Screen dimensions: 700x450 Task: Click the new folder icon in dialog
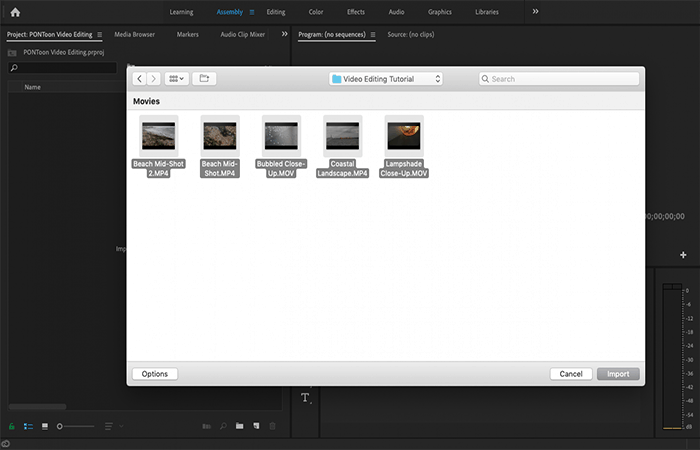[x=204, y=79]
